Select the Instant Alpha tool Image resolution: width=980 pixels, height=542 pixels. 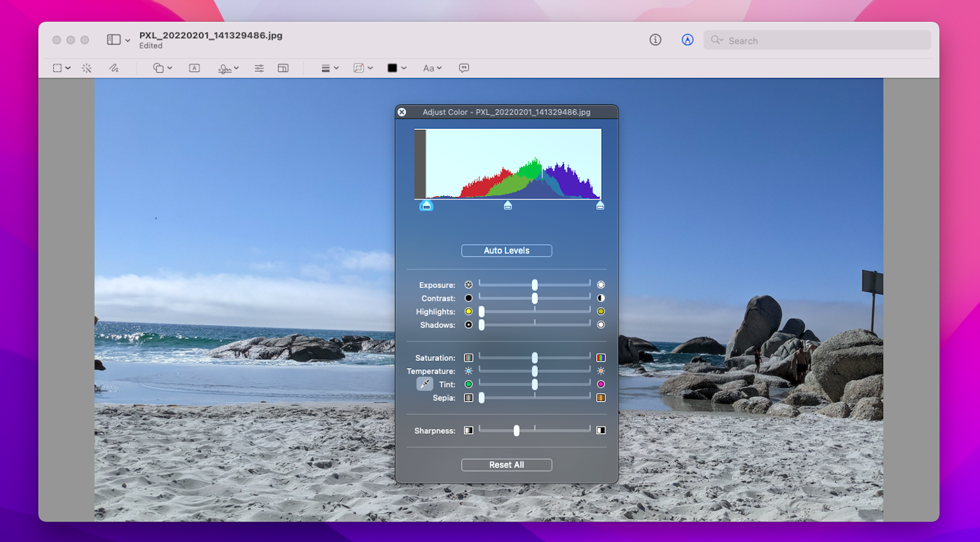(87, 68)
